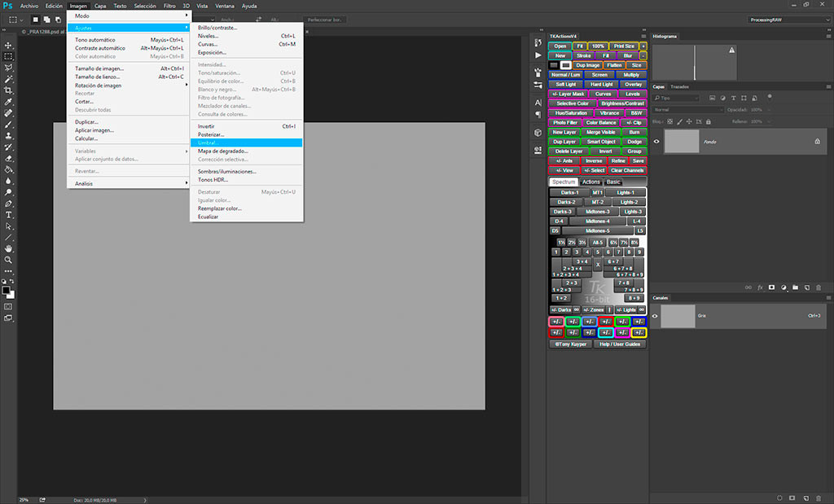Open the layer styles fx icon
834x504 pixels.
[x=760, y=287]
